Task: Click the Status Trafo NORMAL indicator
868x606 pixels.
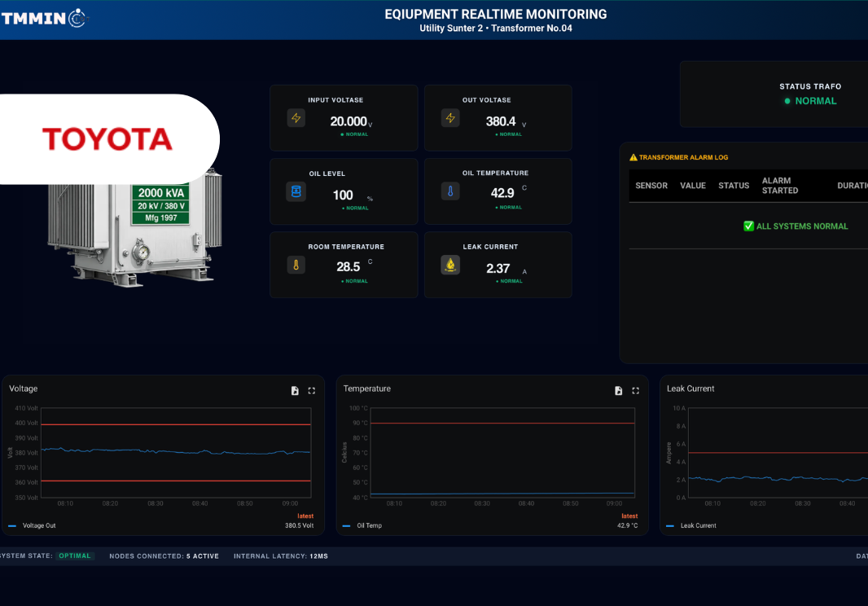Action: pyautogui.click(x=810, y=101)
